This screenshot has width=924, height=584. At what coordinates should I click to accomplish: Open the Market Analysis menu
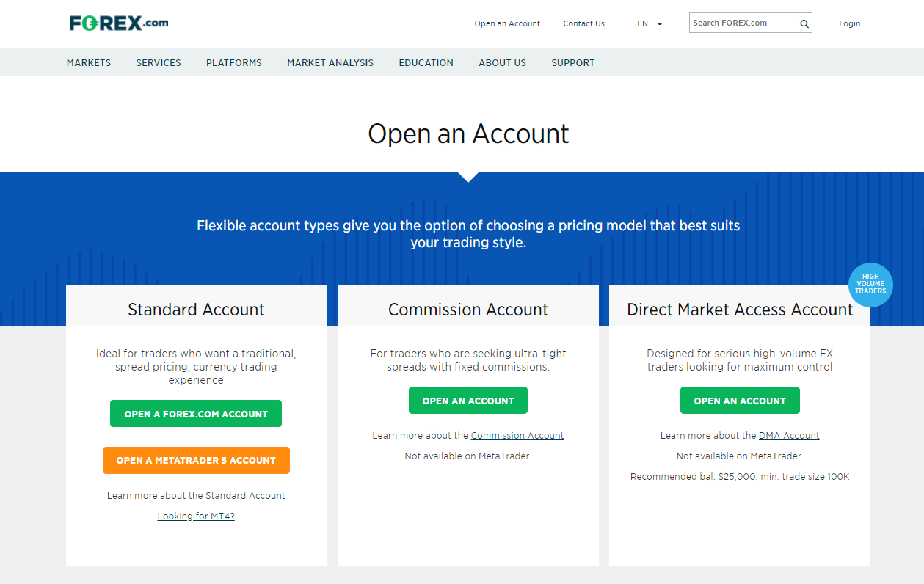[x=330, y=63]
